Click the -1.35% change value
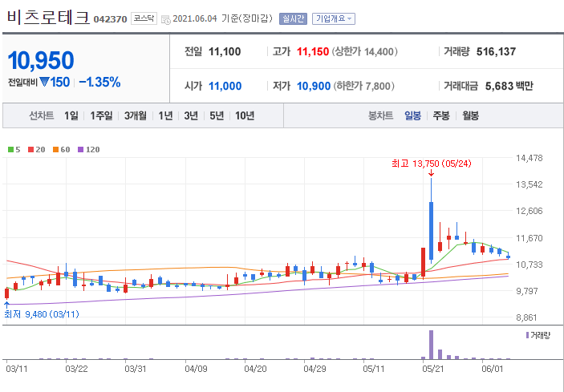The width and height of the screenshot is (564, 392). [x=99, y=83]
